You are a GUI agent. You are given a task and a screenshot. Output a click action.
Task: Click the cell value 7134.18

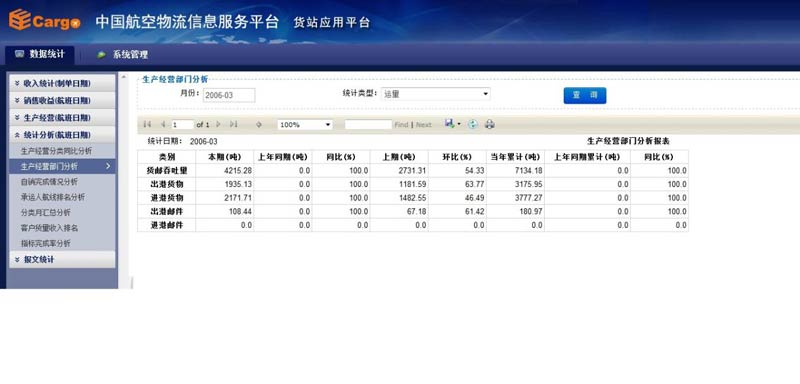529,171
